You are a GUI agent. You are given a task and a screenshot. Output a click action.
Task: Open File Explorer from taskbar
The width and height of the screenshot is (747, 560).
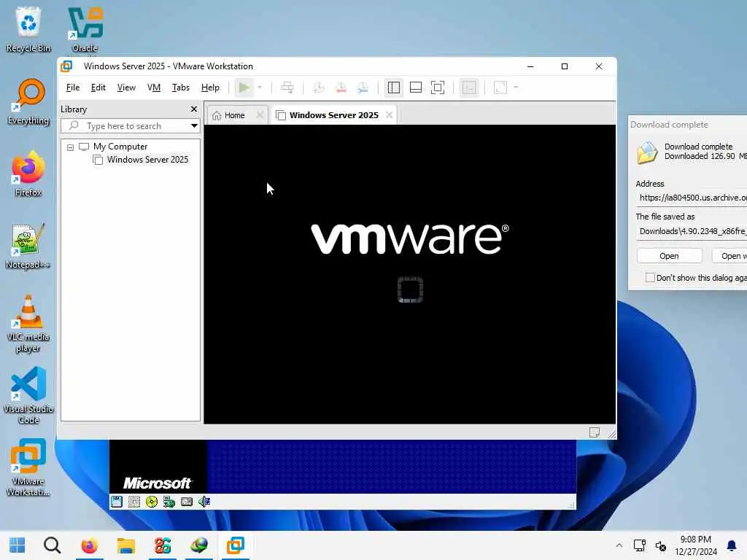(x=125, y=545)
